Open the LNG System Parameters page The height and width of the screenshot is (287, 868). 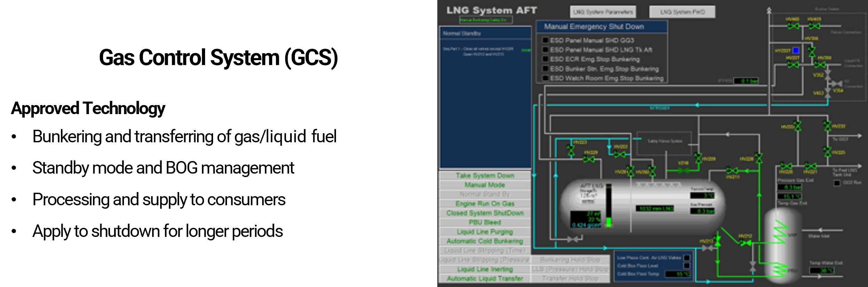(603, 12)
